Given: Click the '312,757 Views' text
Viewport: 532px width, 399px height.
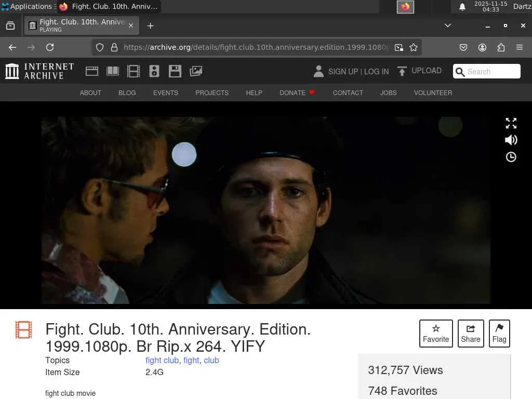Looking at the screenshot, I should point(405,370).
